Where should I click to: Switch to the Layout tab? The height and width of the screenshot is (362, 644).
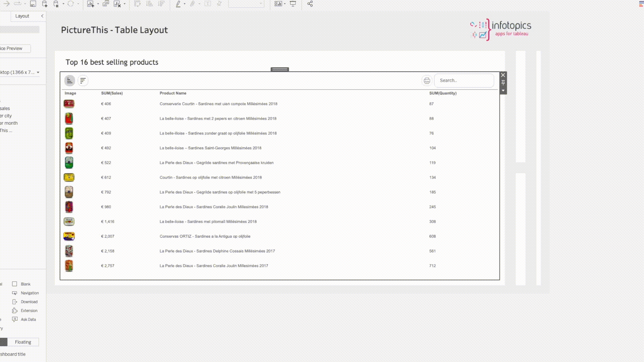[22, 16]
